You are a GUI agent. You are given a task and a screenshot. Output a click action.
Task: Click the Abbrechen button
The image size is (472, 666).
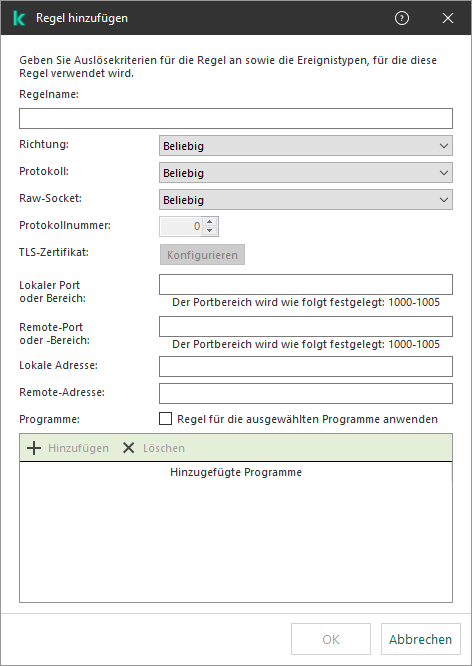[x=421, y=639]
